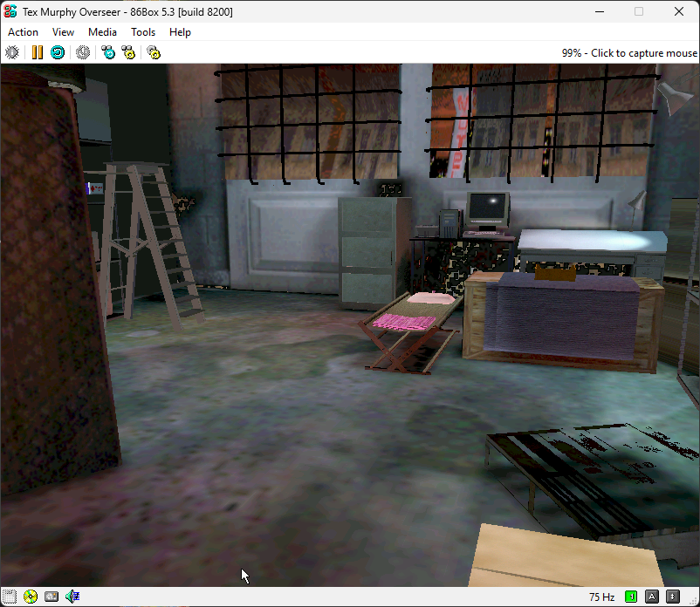Open the Action menu
700x607 pixels.
(23, 32)
